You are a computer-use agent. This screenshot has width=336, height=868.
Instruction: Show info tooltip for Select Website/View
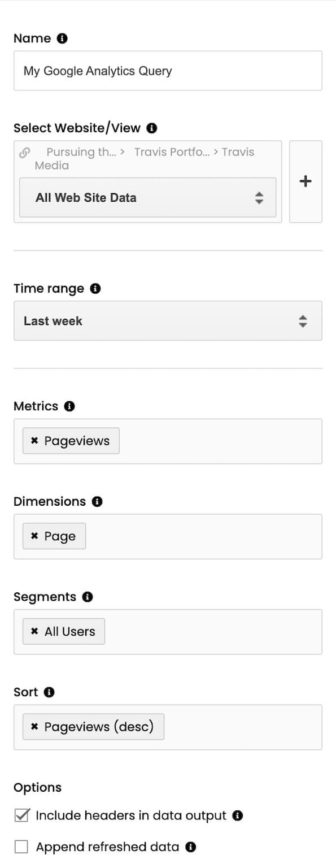pos(151,128)
